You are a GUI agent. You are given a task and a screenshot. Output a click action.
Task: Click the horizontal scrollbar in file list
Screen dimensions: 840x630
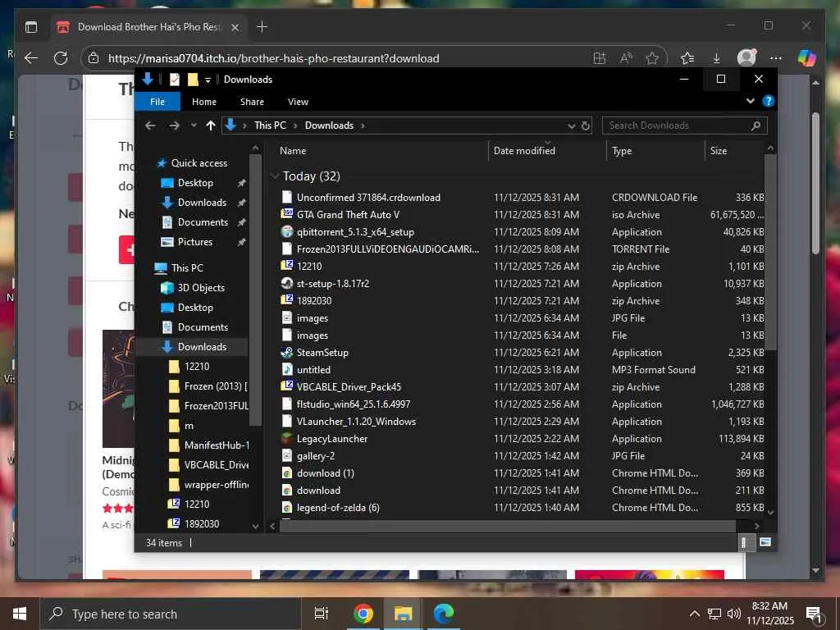point(507,526)
